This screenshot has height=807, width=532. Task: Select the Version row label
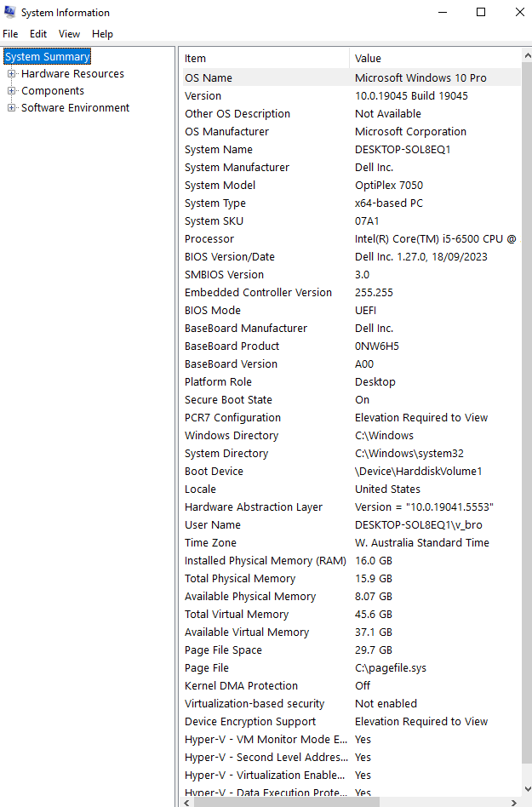[x=203, y=95]
